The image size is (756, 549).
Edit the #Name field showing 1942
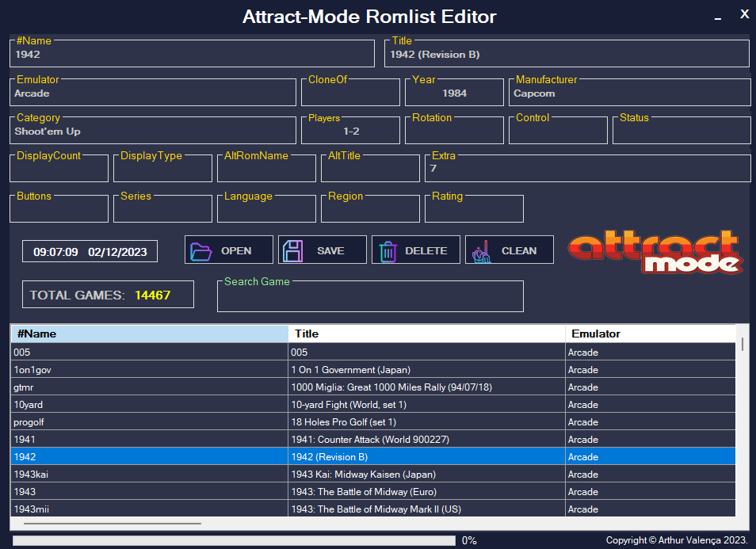pos(192,55)
